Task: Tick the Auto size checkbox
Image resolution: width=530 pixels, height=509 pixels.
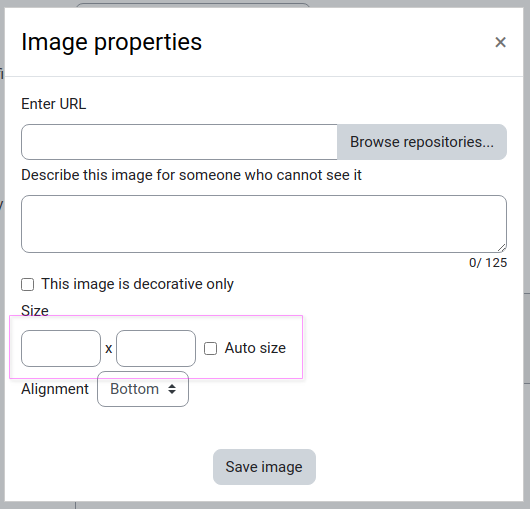Action: 210,348
